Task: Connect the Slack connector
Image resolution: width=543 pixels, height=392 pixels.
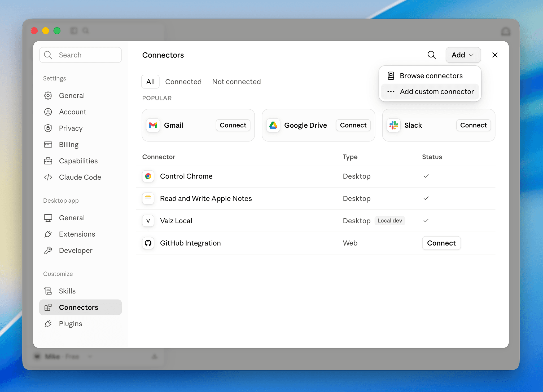Action: click(473, 125)
